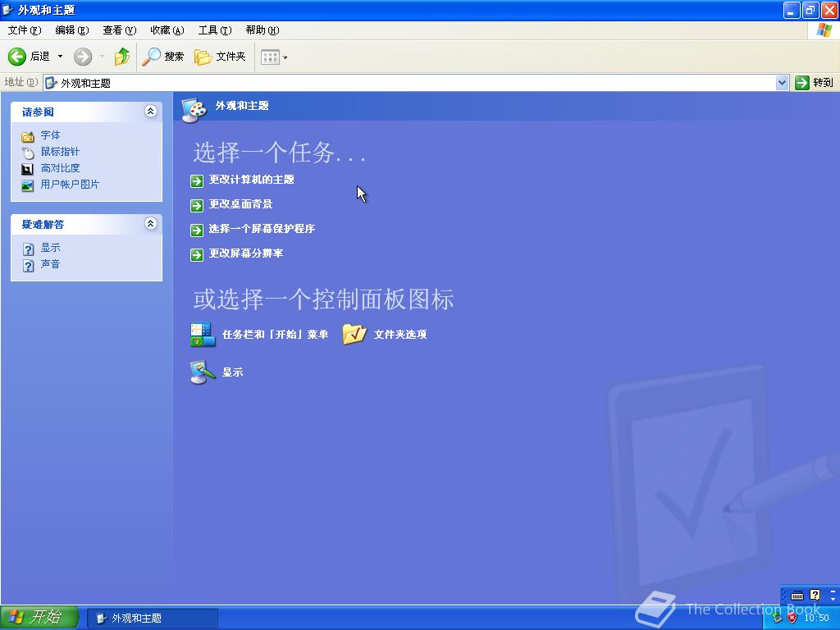Click green arrow icon beside 选择一个屏幕保护程序
Viewport: 840px width, 630px height.
[197, 231]
